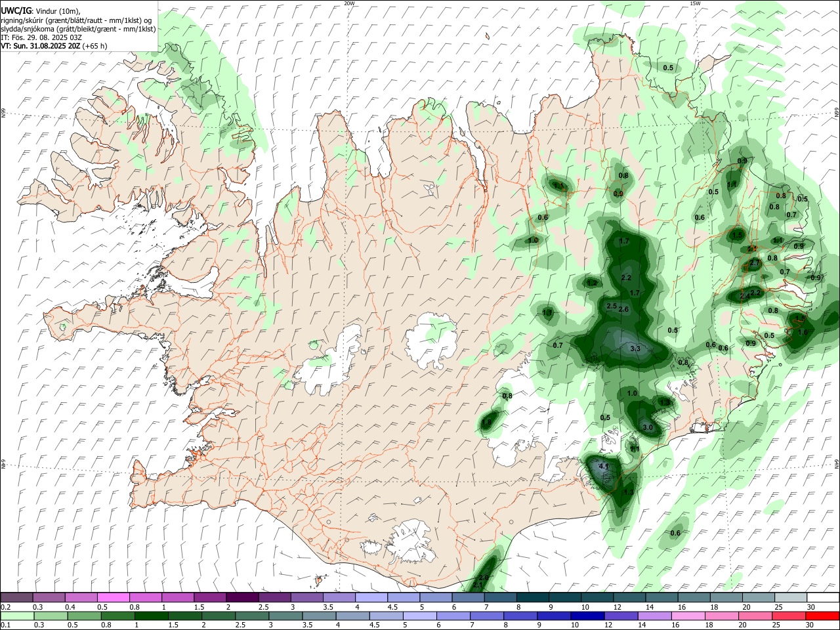Click the 'VT: Sun. 31.08.2025 20Z' valid time

[41, 46]
